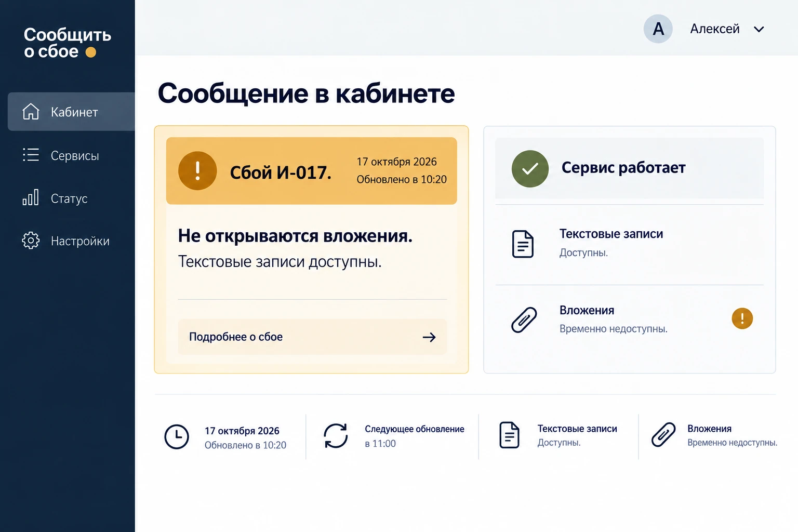This screenshot has width=798, height=532.
Task: Click the paperclip icon in the bottom summary strip
Action: 663,435
